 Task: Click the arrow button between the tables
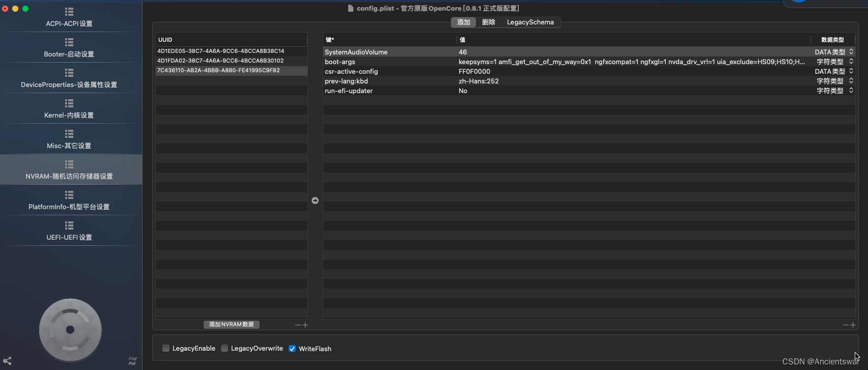(315, 201)
